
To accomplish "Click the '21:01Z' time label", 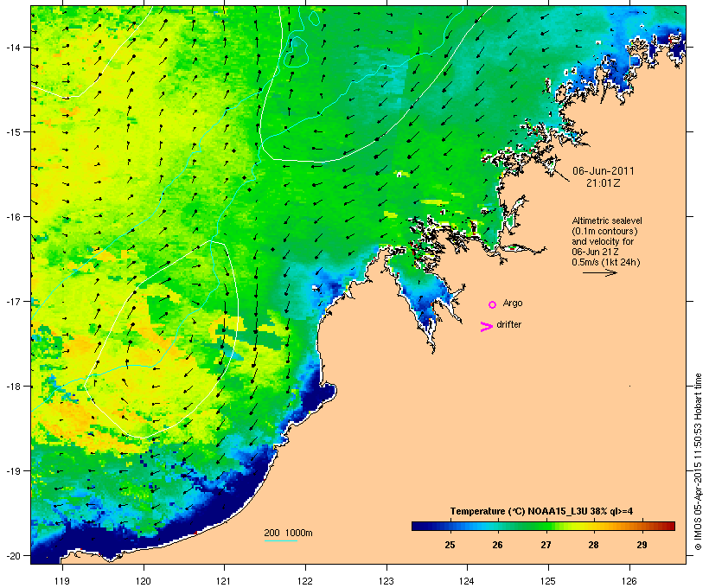I will 604,183.
